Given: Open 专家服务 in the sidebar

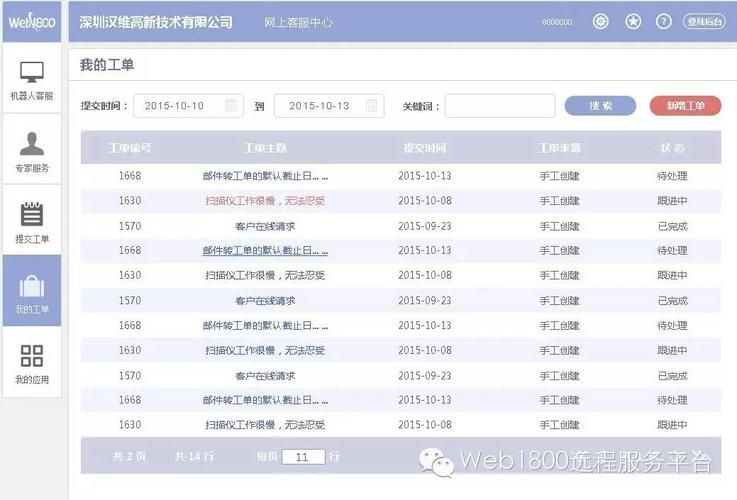Looking at the screenshot, I should 31,150.
